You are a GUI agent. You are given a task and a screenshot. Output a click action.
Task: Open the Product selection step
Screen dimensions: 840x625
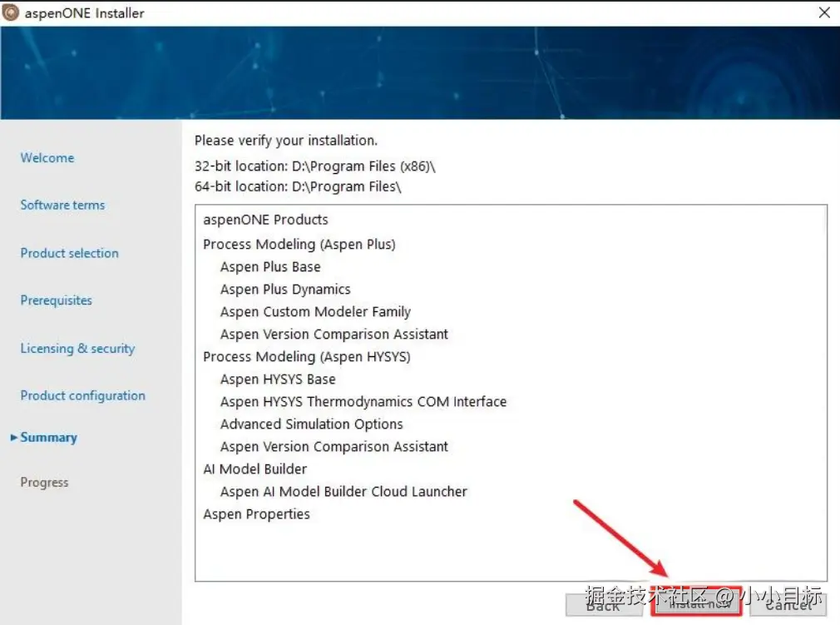pyautogui.click(x=70, y=253)
